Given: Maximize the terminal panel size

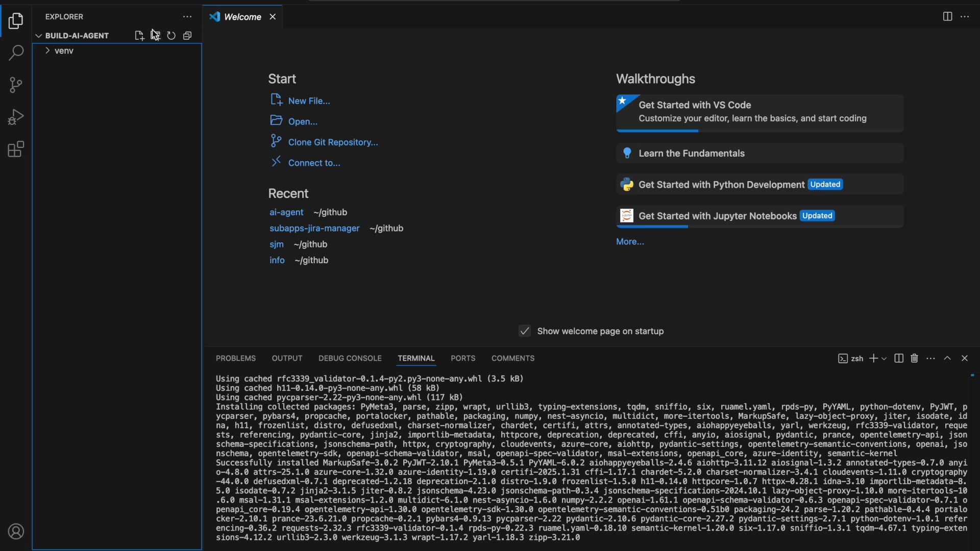Looking at the screenshot, I should (948, 359).
